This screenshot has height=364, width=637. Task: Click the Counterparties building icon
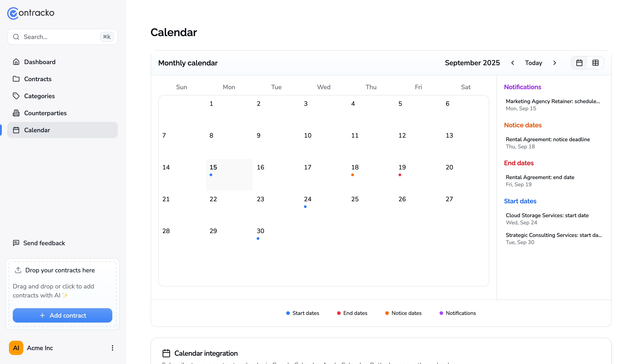[x=16, y=113]
